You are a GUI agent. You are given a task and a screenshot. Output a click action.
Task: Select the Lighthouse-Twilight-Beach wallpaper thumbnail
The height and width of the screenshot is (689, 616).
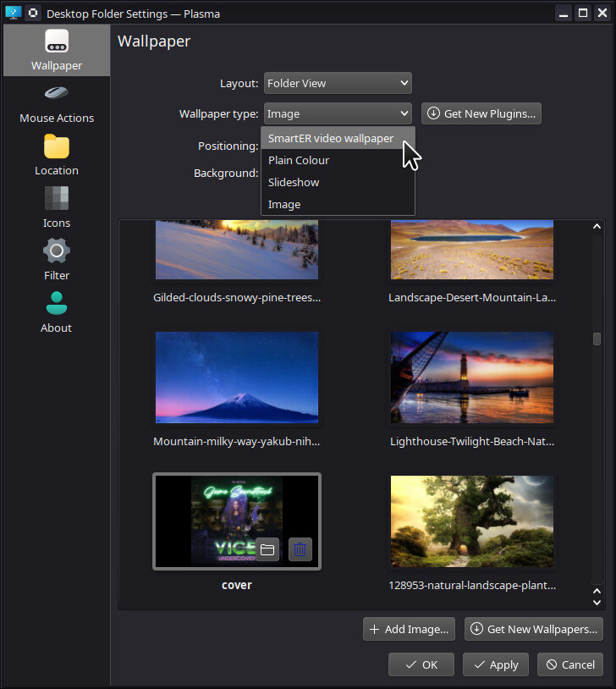coord(471,378)
